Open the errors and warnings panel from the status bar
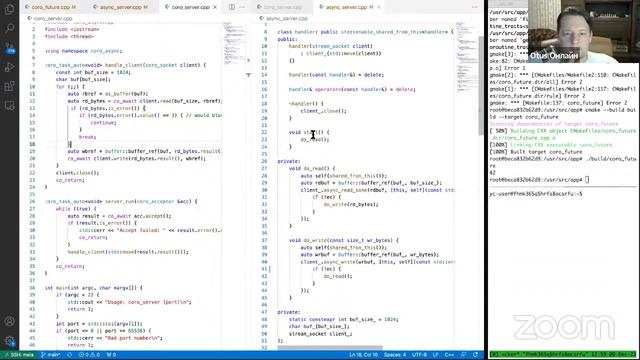Image resolution: width=640 pixels, height=360 pixels. click(x=89, y=355)
